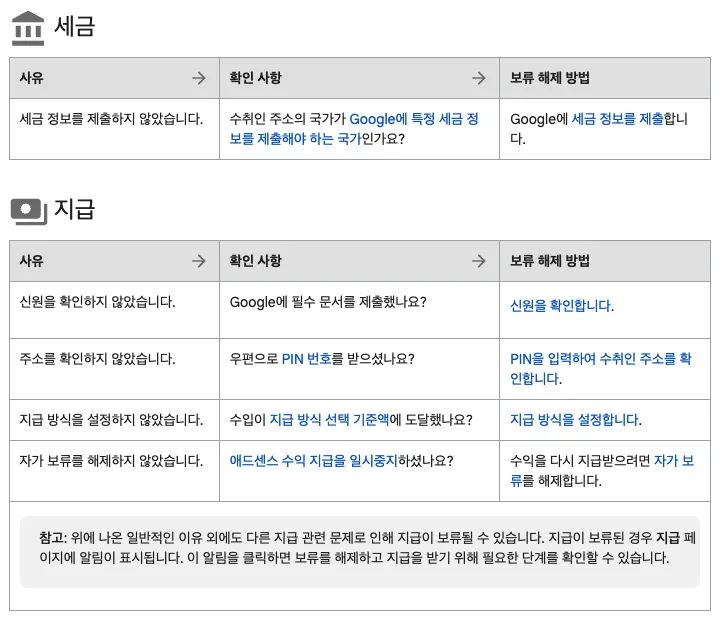
Task: Click arrow icon after 사유 in tax table
Action: point(199,78)
